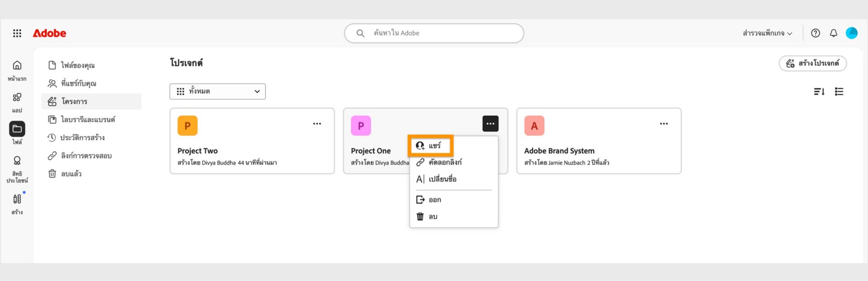This screenshot has height=281, width=868.
Task: Open the app launcher grid icon
Action: [17, 33]
